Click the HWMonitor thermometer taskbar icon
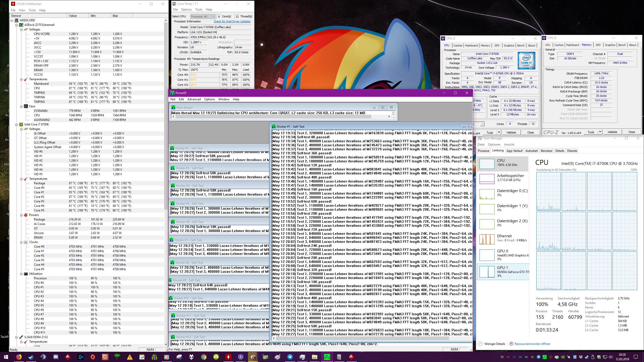The height and width of the screenshot is (362, 644). pyautogui.click(x=253, y=357)
